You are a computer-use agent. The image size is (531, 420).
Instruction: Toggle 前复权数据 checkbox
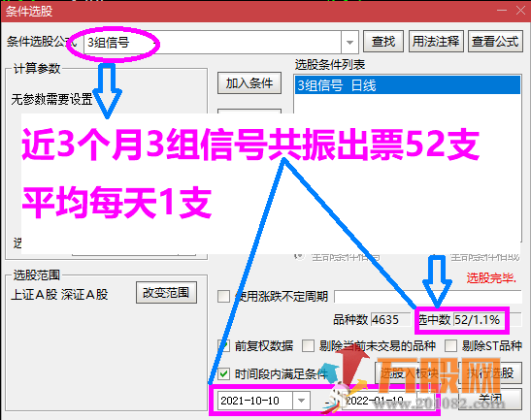[223, 346]
